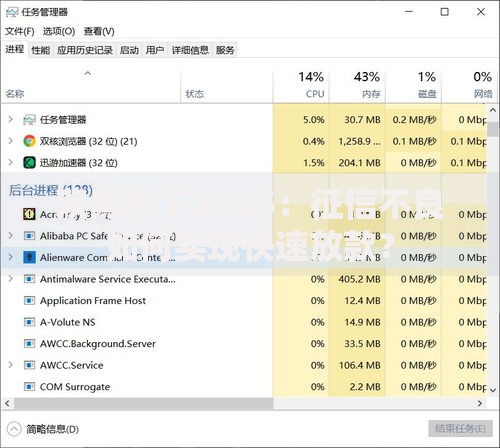
Task: Expand the 任务管理器 process row
Action: (x=11, y=119)
